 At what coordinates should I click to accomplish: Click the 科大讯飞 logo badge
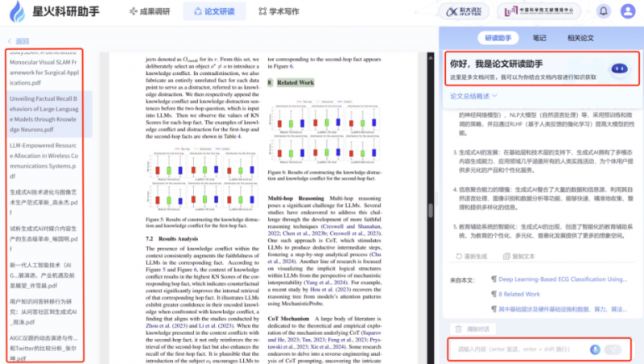(464, 11)
